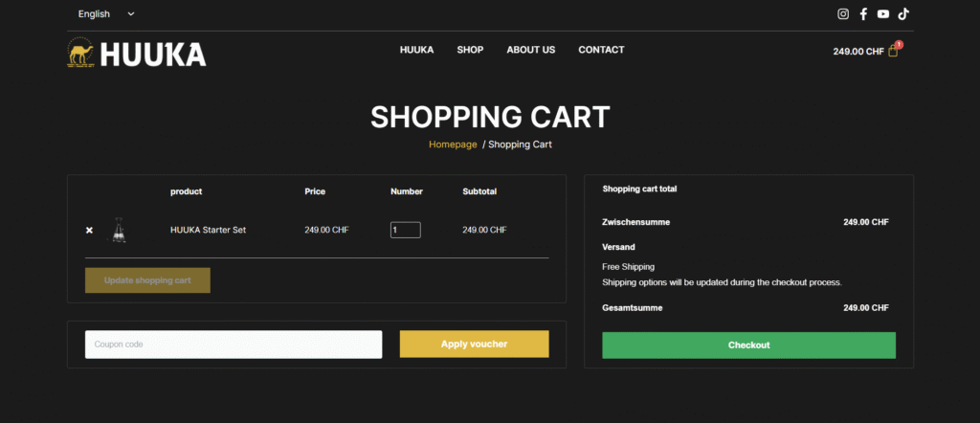Image resolution: width=980 pixels, height=423 pixels.
Task: Click the Zwischensumme label
Action: 636,222
